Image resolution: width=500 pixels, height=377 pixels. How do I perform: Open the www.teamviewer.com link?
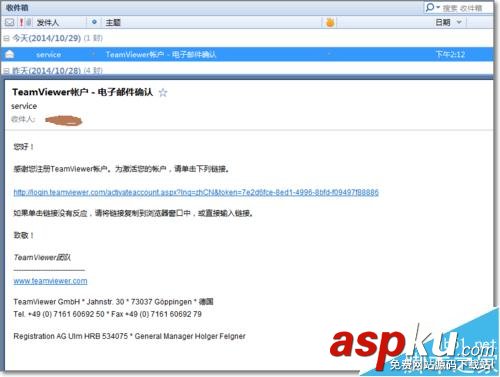tap(50, 281)
